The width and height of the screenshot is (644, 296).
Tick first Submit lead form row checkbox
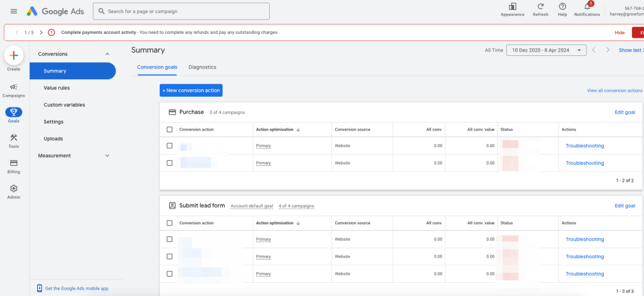pyautogui.click(x=170, y=239)
